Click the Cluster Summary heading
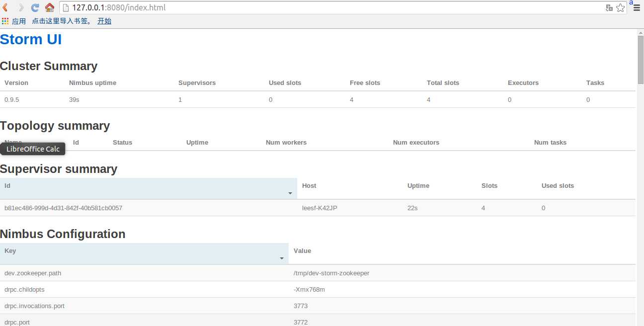 49,66
